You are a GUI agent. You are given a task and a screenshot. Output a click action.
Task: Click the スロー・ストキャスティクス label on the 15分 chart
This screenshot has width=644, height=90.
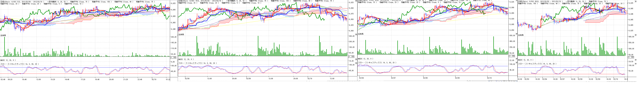click(x=197, y=63)
